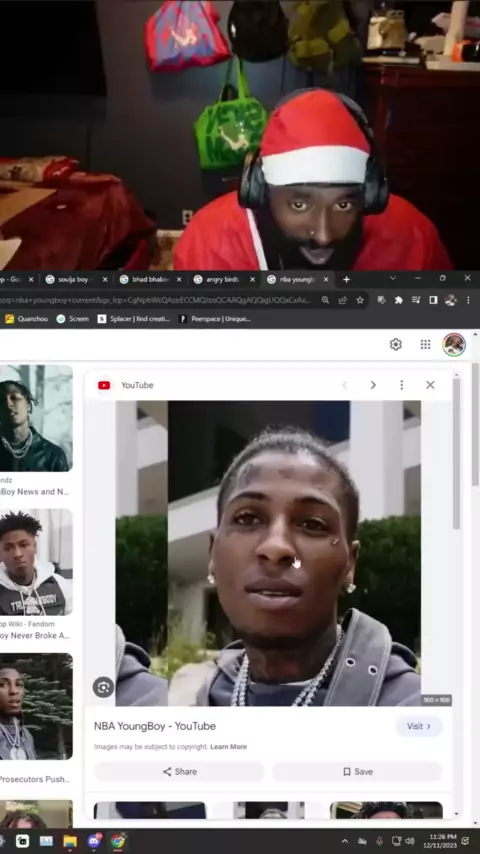Close the image preview panel
480x854 pixels.
pos(430,385)
